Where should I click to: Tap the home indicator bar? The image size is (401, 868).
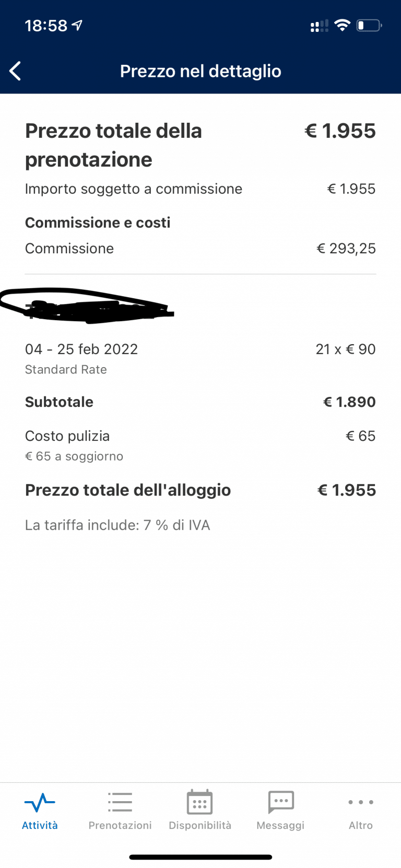point(200,857)
